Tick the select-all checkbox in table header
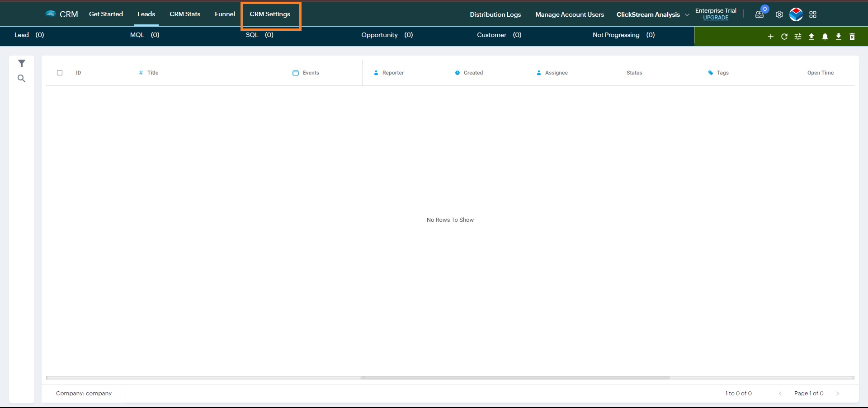Screen dimensions: 868x408 pos(60,73)
